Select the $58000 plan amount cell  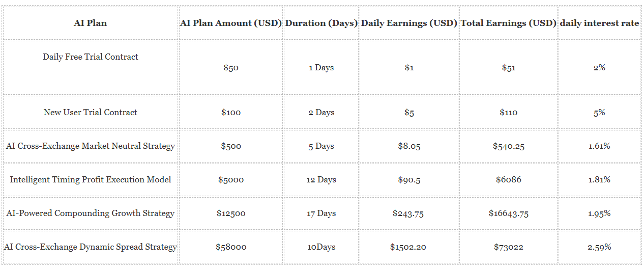(x=231, y=247)
